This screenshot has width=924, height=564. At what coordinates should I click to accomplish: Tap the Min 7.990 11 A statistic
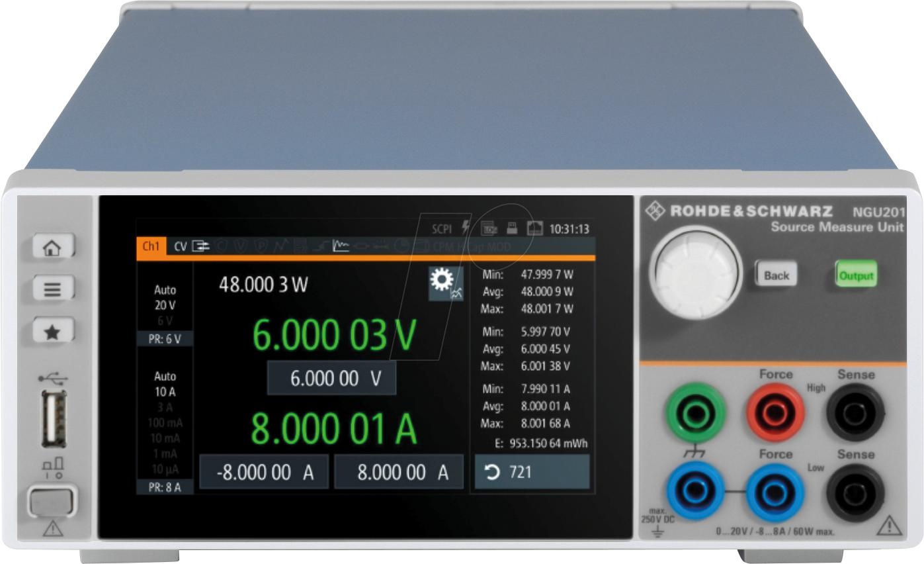click(526, 389)
